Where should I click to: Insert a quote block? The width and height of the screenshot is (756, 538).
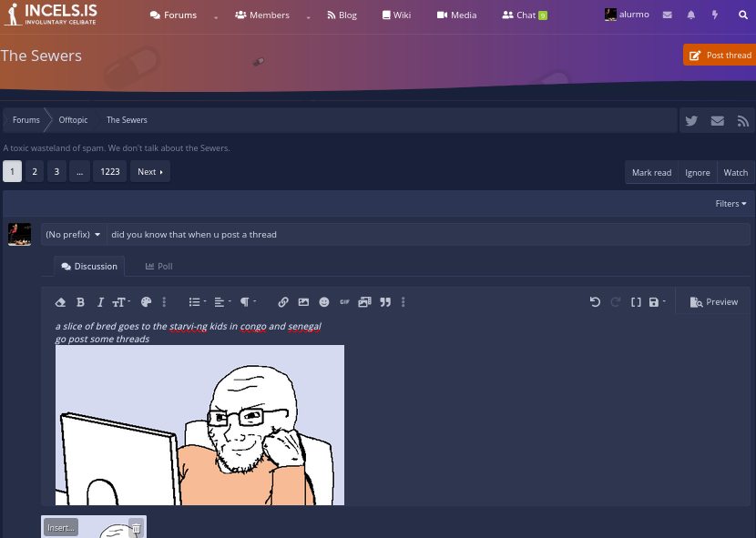click(x=385, y=302)
